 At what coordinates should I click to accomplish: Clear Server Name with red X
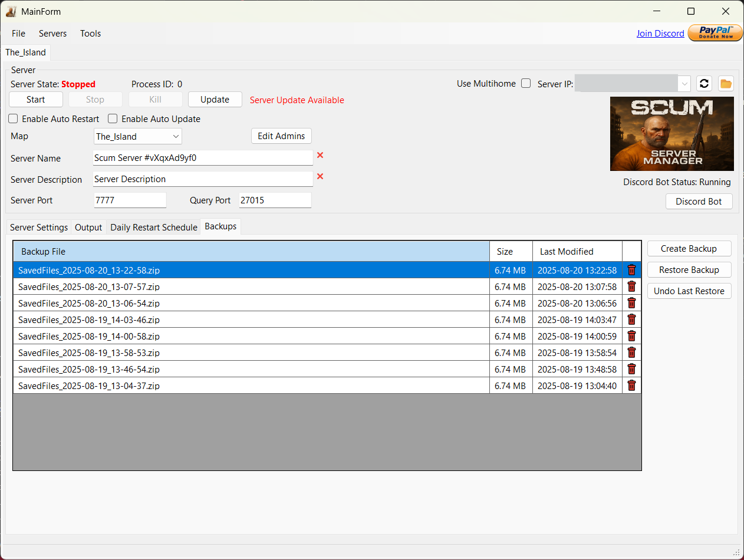coord(320,155)
